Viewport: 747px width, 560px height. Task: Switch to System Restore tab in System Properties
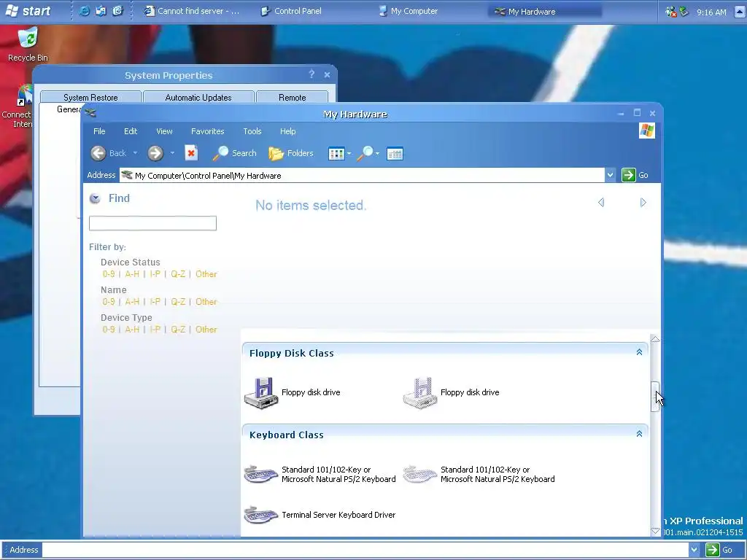(90, 97)
